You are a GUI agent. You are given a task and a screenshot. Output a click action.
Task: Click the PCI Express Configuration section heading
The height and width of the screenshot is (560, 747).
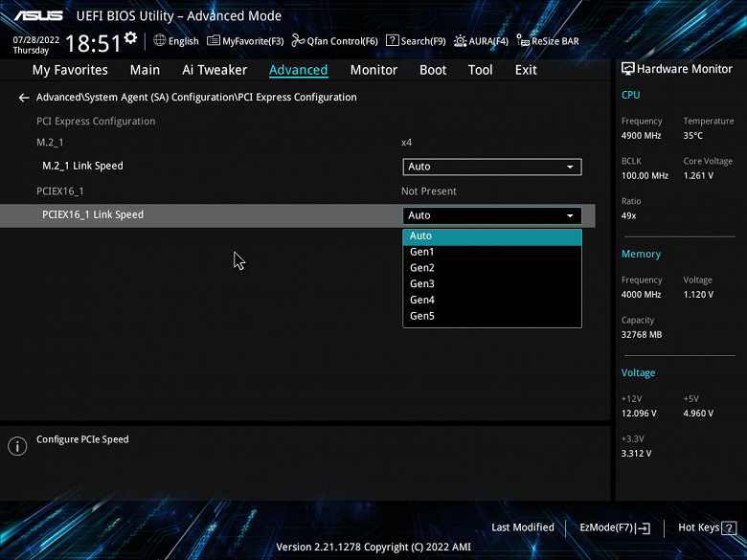96,122
